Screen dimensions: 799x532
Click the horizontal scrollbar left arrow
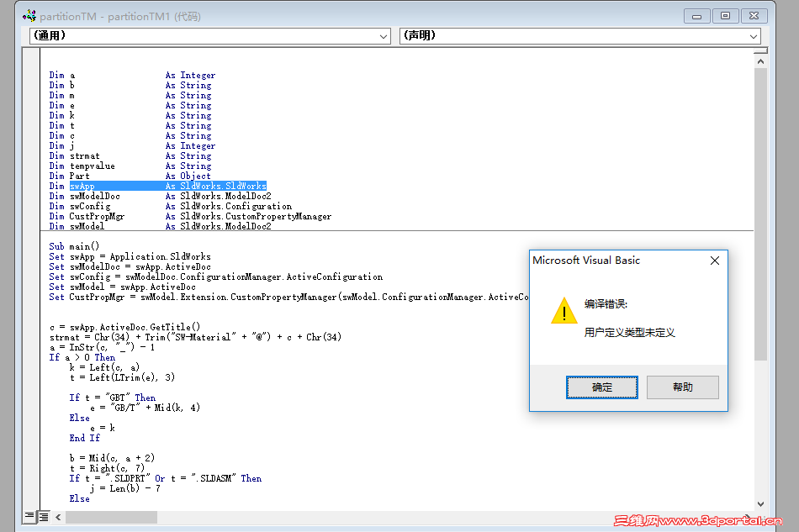tap(58, 517)
